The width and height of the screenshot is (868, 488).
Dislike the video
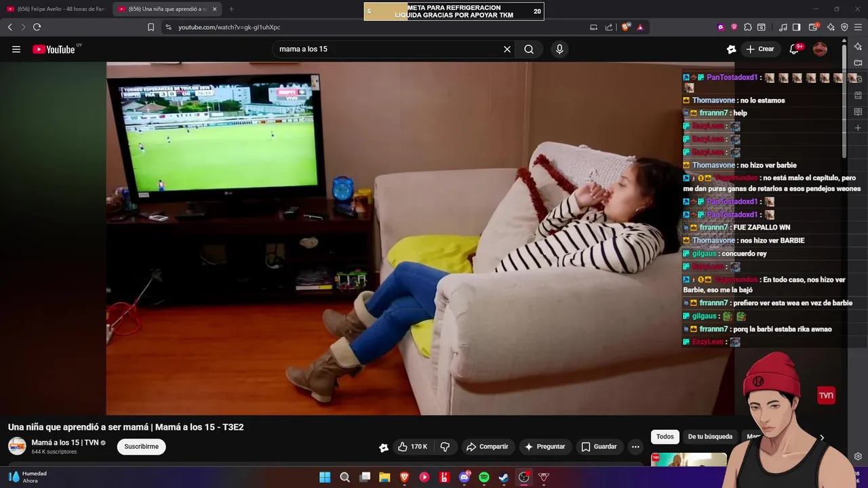(x=445, y=447)
